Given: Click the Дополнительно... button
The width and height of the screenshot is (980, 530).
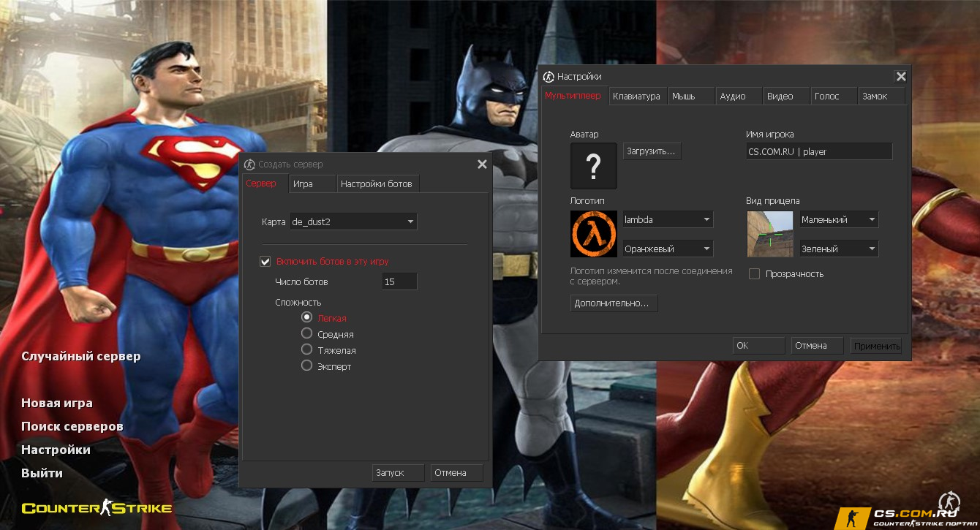Looking at the screenshot, I should [x=614, y=303].
